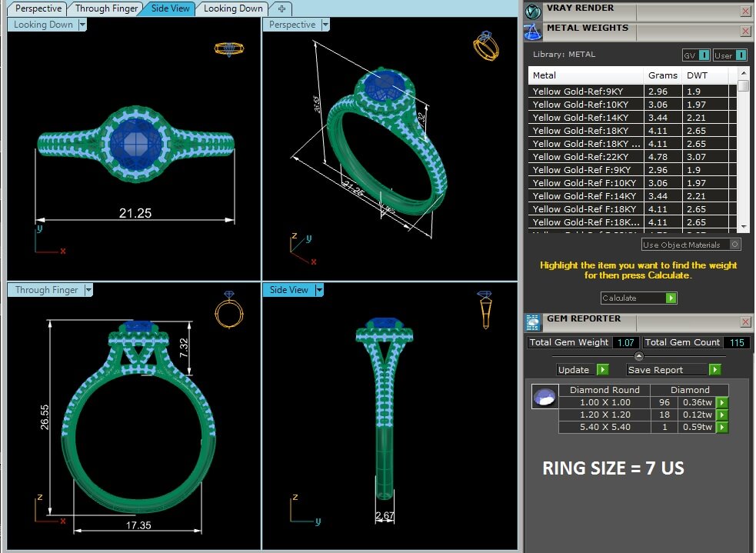This screenshot has height=553, width=756.
Task: Switch to the Looking Down tab
Action: [x=233, y=8]
